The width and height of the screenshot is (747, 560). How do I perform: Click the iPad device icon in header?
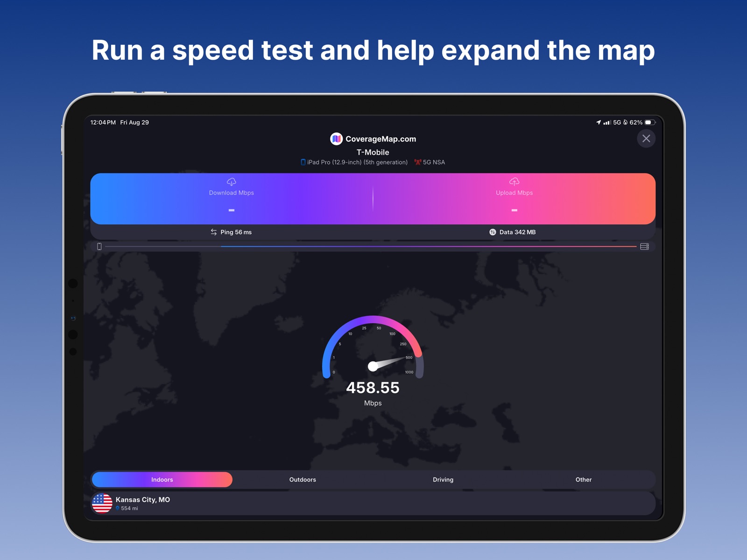point(303,162)
